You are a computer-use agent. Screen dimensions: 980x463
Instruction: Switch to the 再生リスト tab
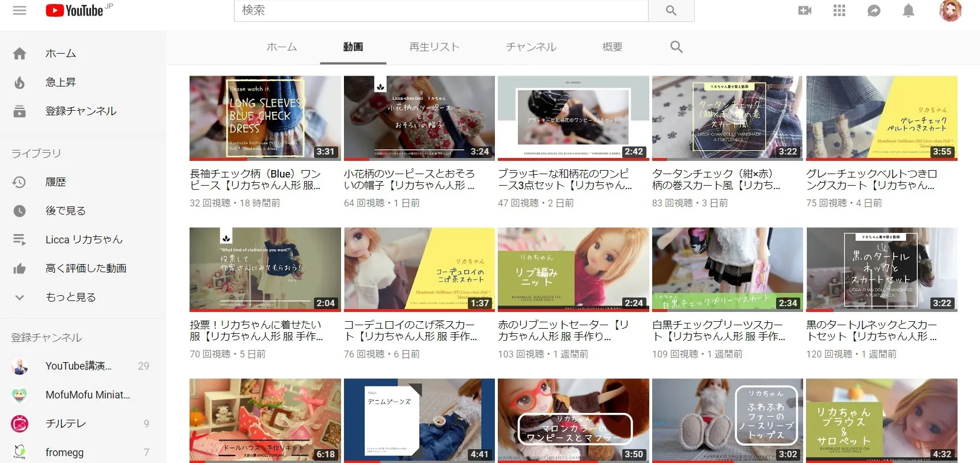pyautogui.click(x=434, y=47)
